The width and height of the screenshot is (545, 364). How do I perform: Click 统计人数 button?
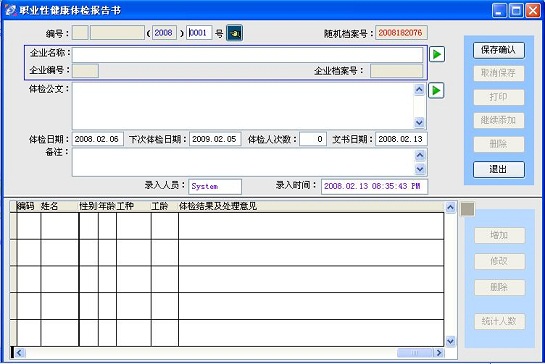click(x=499, y=321)
